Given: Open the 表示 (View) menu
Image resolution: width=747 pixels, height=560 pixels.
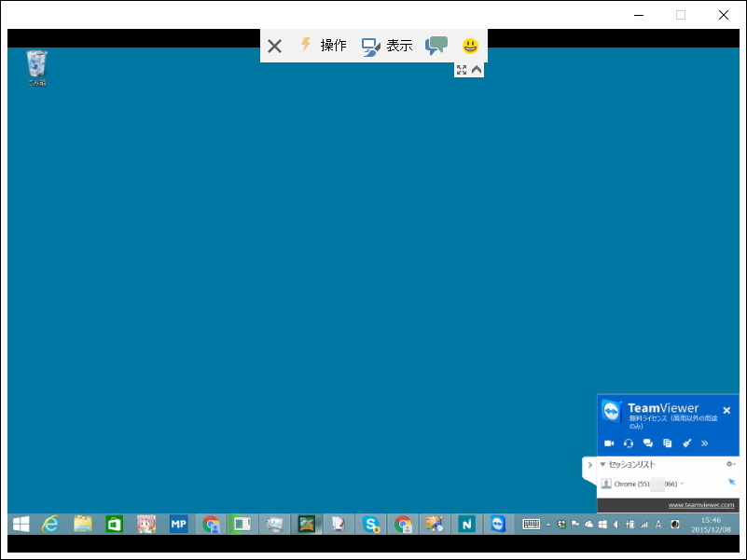Looking at the screenshot, I should coord(387,46).
